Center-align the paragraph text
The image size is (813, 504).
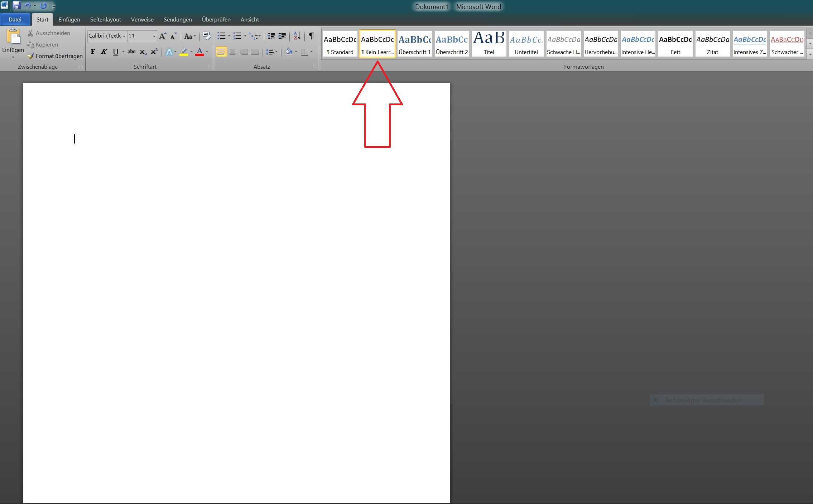pos(232,52)
